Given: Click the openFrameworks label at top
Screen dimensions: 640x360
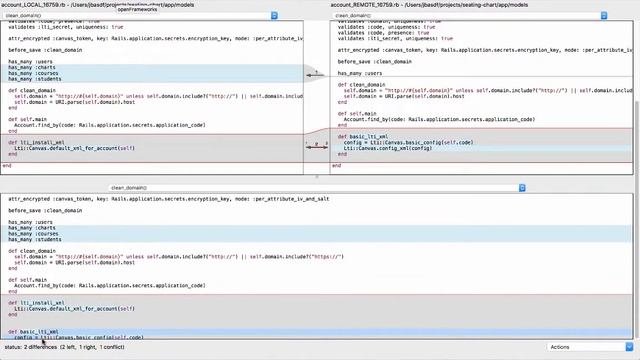Looking at the screenshot, I should (x=137, y=9).
